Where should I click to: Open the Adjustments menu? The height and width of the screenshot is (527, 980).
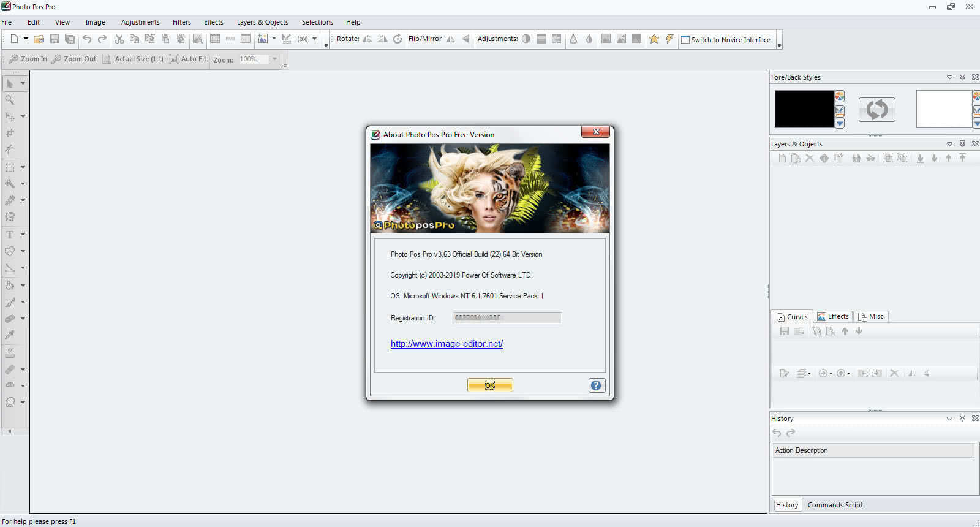click(140, 22)
